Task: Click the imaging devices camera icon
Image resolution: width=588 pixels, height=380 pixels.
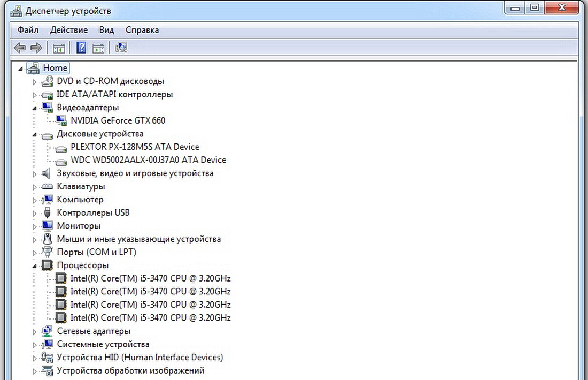Action: [x=47, y=370]
